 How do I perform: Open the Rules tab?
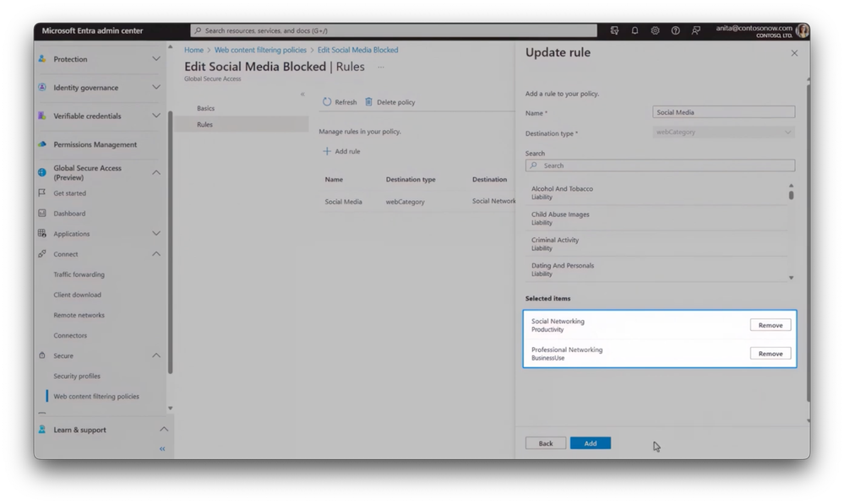(x=204, y=124)
